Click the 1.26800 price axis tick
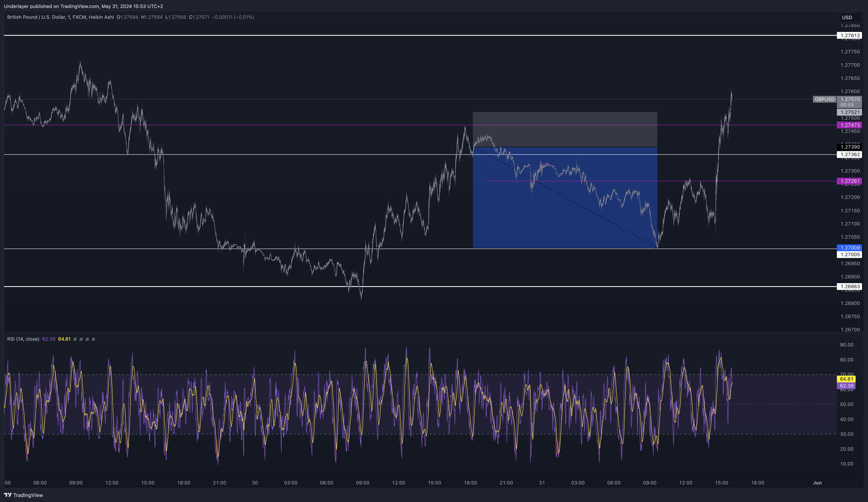 (850, 303)
